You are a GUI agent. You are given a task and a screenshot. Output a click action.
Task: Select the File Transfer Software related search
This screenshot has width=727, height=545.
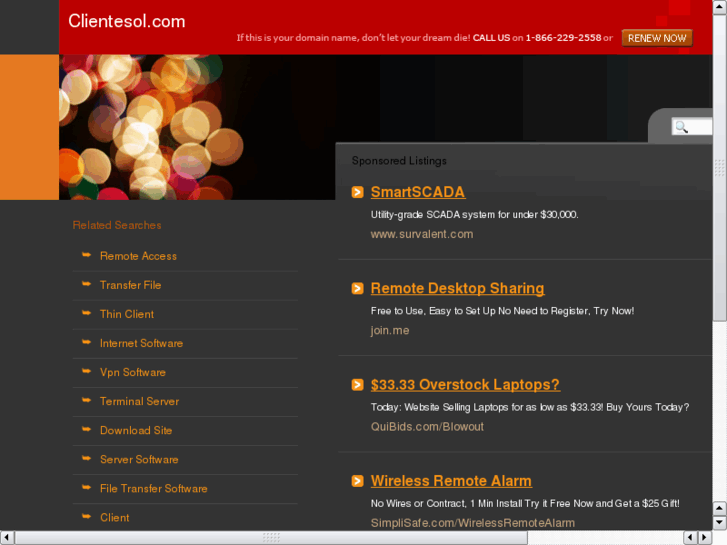tap(153, 489)
